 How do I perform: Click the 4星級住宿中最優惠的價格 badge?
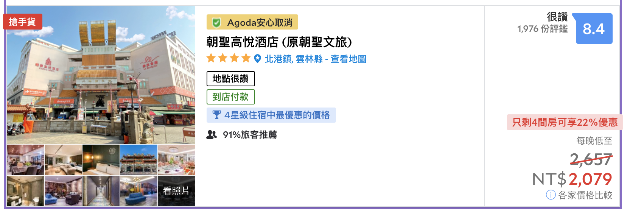(271, 115)
